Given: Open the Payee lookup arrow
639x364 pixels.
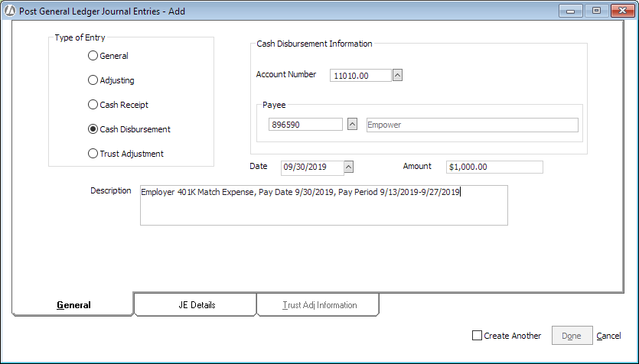Looking at the screenshot, I should point(353,124).
